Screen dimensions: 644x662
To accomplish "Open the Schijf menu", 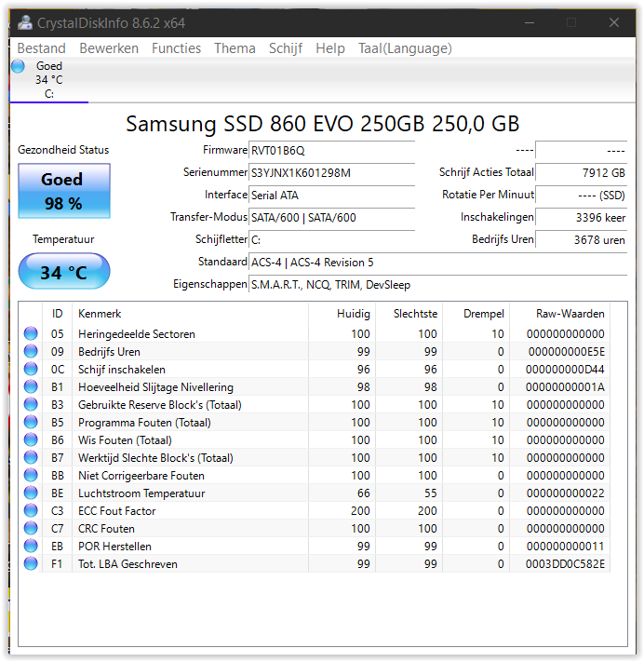I will (x=286, y=48).
